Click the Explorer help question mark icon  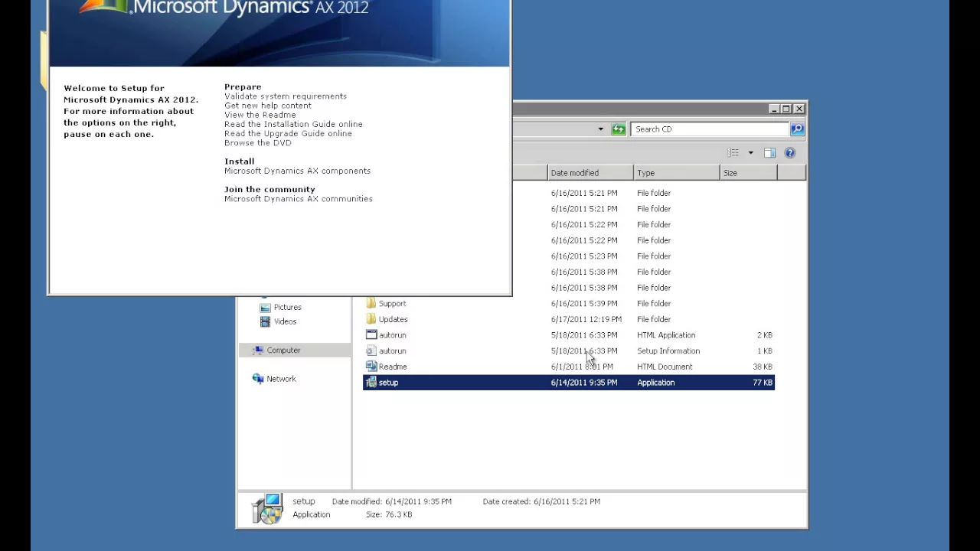point(790,153)
